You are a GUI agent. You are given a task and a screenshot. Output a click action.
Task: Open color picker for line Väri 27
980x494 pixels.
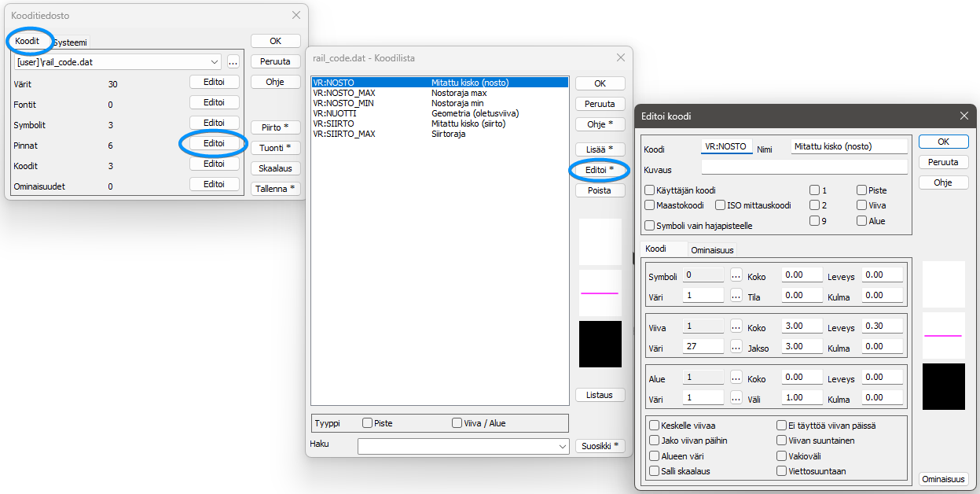[736, 347]
